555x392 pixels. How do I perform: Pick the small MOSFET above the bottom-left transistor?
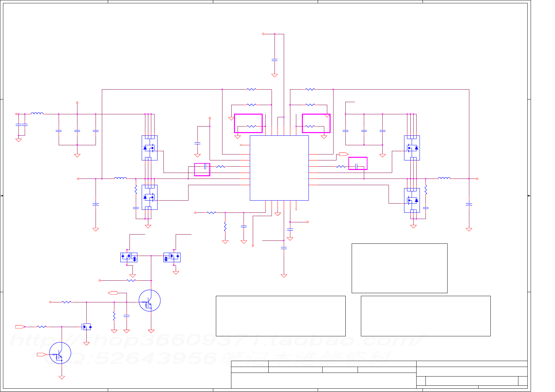pos(87,327)
